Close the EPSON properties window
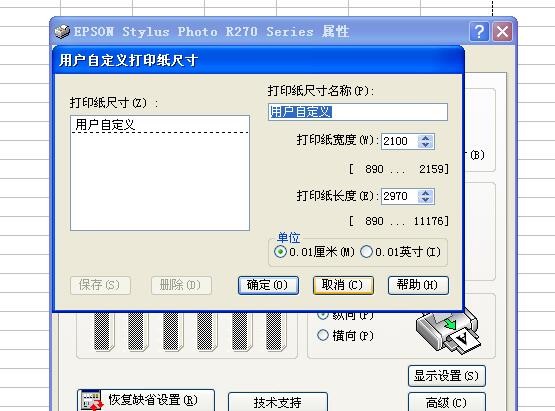The image size is (555, 411). coord(503,32)
